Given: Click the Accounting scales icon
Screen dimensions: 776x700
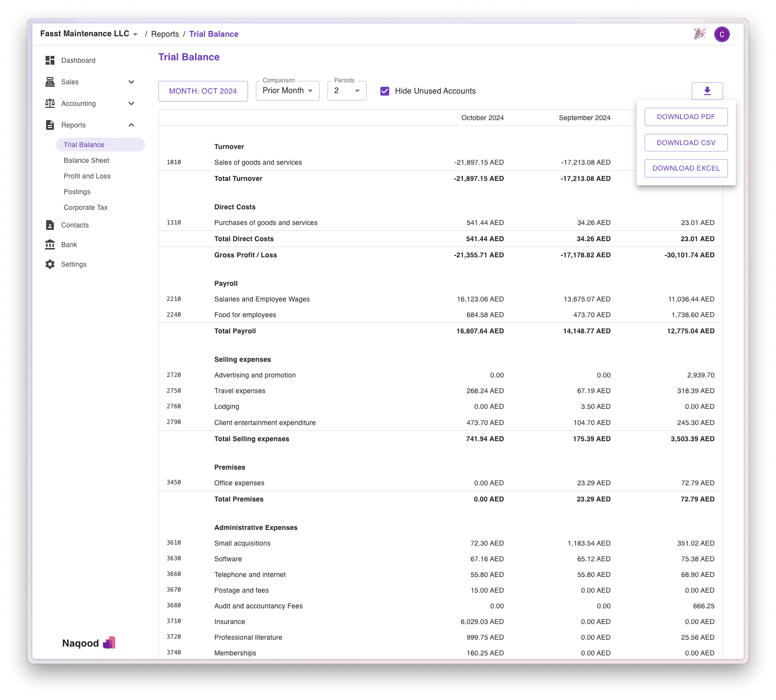Looking at the screenshot, I should click(x=50, y=103).
